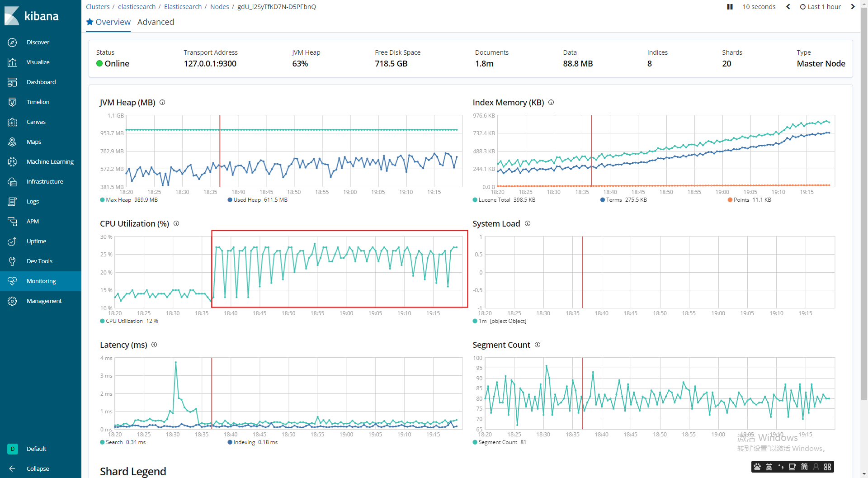Click the IME paw icon

(x=757, y=467)
